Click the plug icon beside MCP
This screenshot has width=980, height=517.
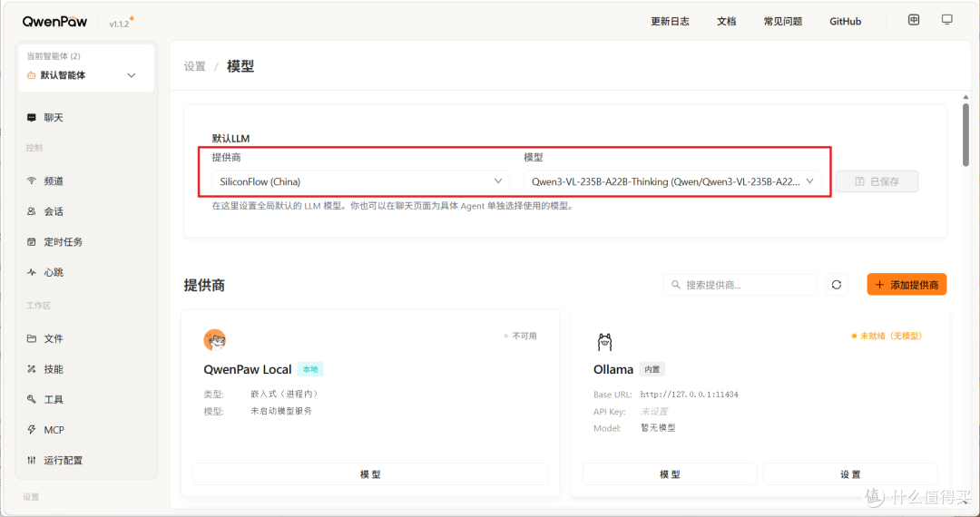tap(31, 430)
